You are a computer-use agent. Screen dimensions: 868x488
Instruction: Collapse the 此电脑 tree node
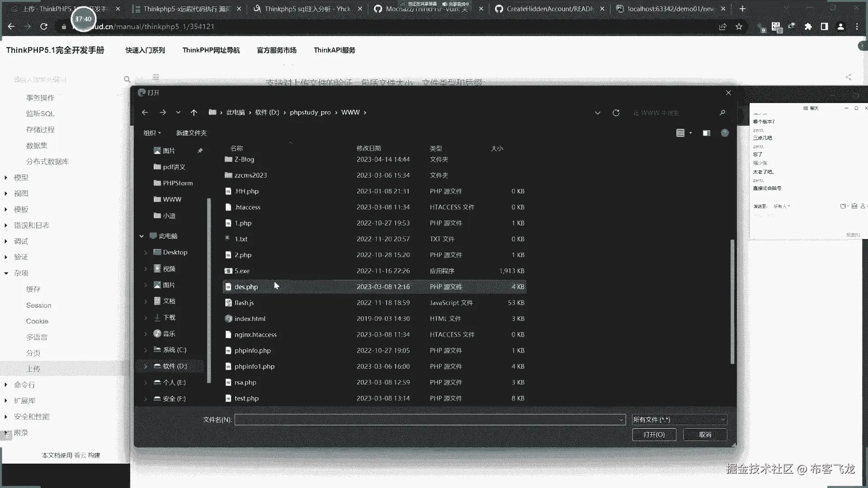[x=142, y=236]
